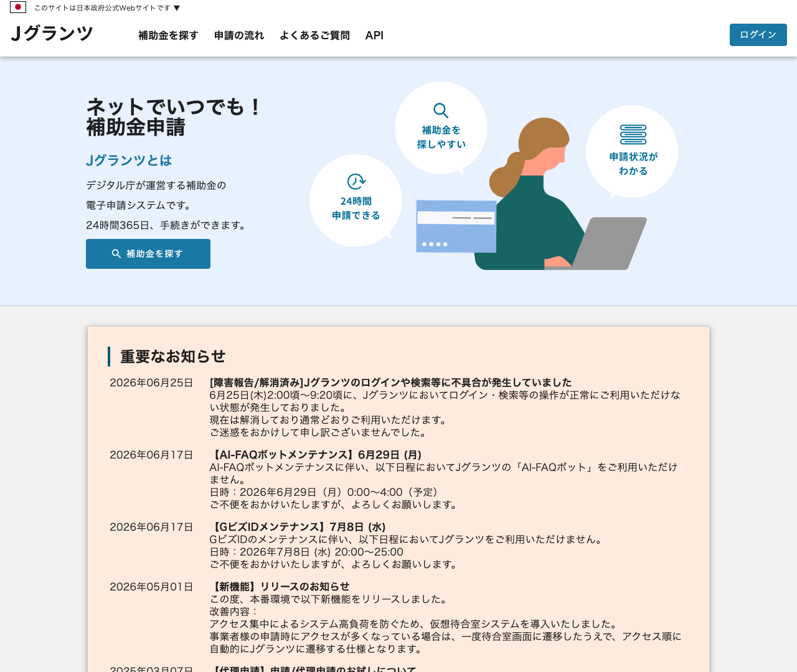
Task: Click the line 日時：2026年6月29日（月）0:00〜4:00（予定）
Action: [324, 492]
